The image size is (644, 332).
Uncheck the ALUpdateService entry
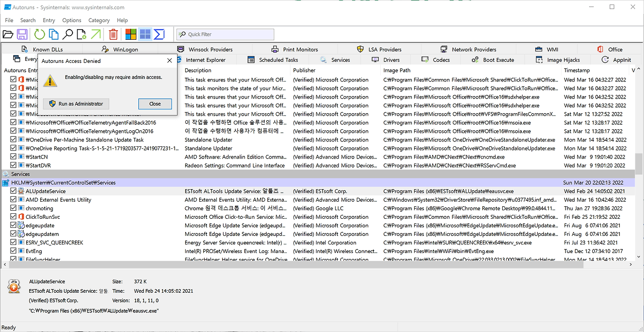13,191
